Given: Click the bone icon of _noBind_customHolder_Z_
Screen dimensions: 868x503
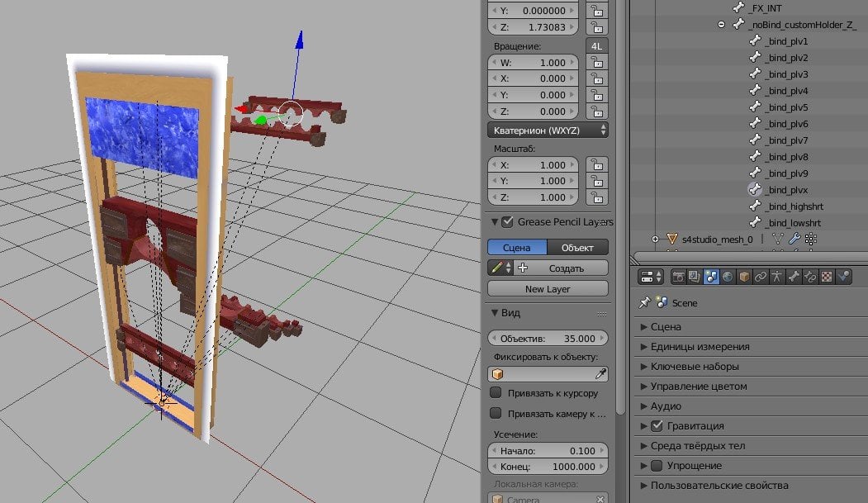Looking at the screenshot, I should click(x=738, y=24).
